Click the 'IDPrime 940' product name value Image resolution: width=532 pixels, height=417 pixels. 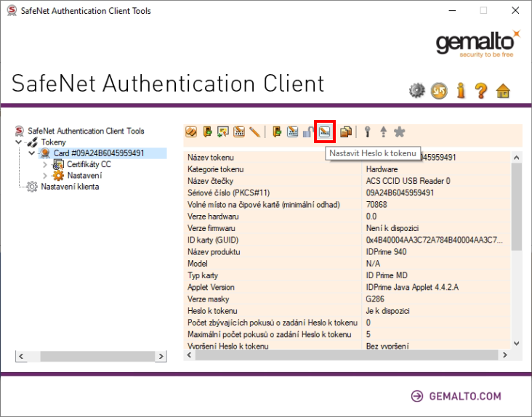pyautogui.click(x=386, y=252)
